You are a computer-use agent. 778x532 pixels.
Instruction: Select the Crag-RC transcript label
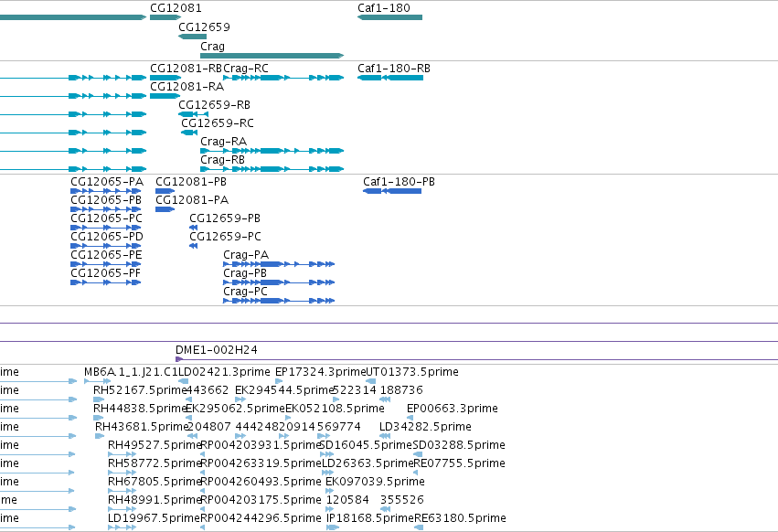[x=246, y=69]
